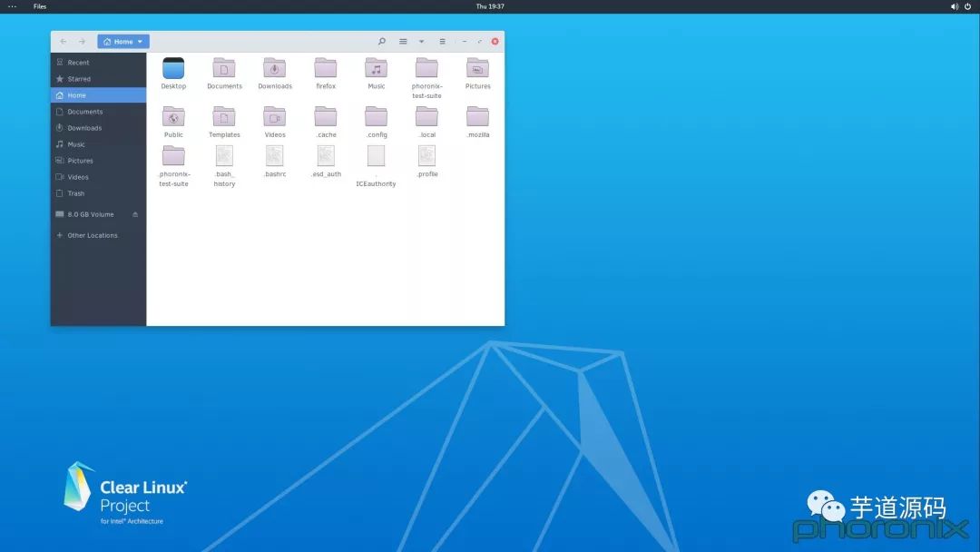Viewport: 980px width, 552px height.
Task: Click the power icon in the top bar
Action: [967, 6]
